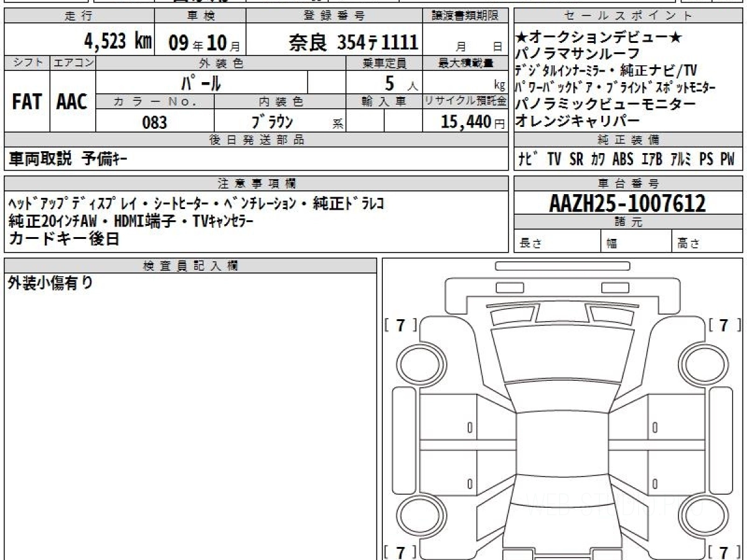747x560 pixels.
Task: Click the kg unit in max load cell
Action: click(x=500, y=85)
